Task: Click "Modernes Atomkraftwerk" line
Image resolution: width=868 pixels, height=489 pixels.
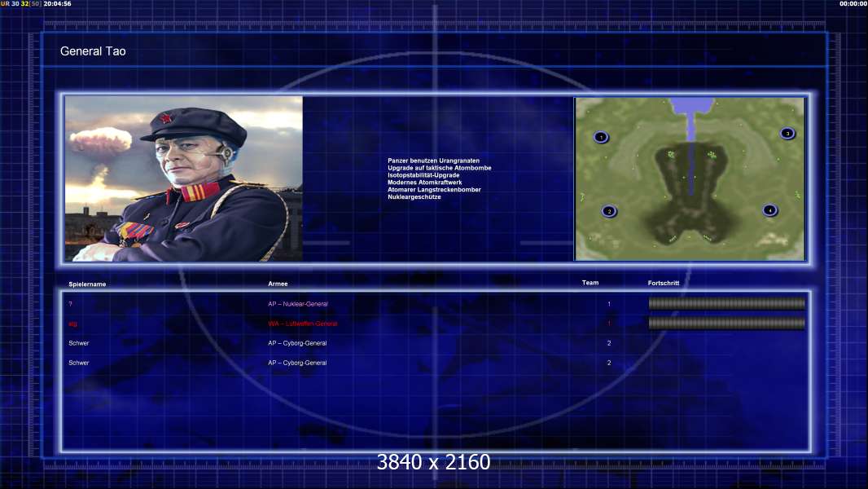Action: pos(424,183)
